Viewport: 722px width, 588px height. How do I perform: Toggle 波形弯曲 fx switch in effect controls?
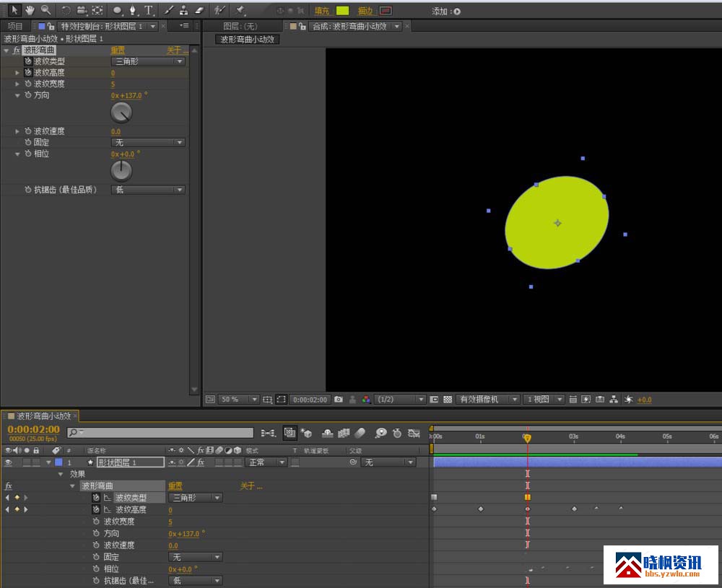click(x=16, y=51)
